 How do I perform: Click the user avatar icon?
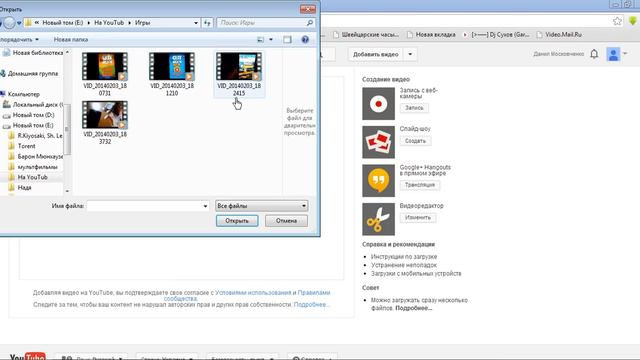[x=613, y=54]
